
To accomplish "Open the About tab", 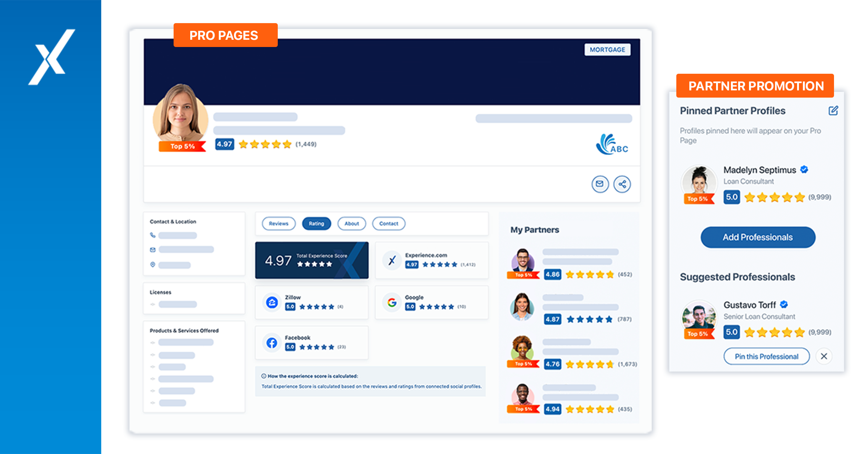I will (352, 224).
